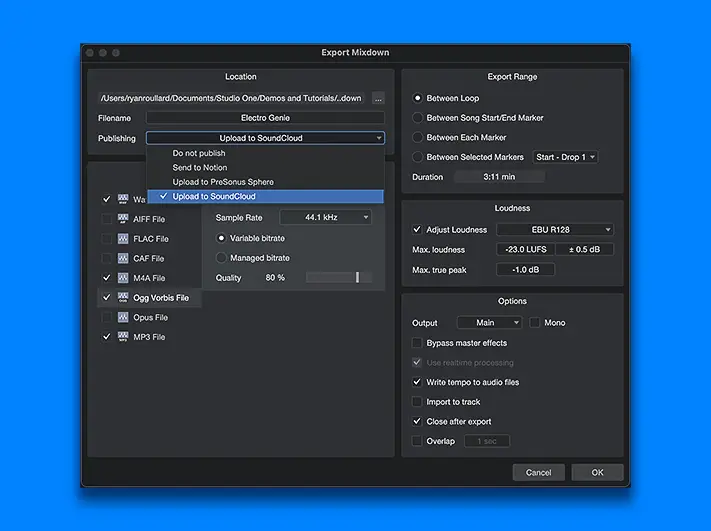Enable the CAF File checkbox
Screen dimensions: 711x531
(x=107, y=258)
